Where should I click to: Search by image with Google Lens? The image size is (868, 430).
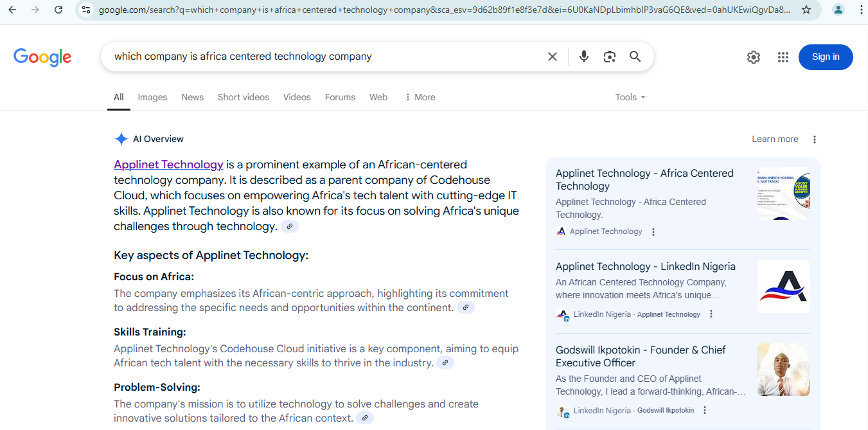pyautogui.click(x=610, y=57)
